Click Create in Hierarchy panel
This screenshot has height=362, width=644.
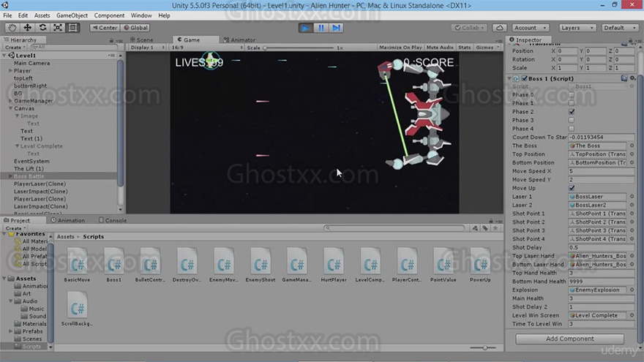click(15, 48)
